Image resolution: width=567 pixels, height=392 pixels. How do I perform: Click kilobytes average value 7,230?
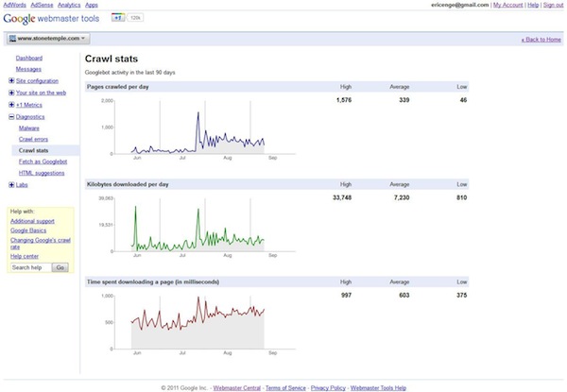(402, 197)
